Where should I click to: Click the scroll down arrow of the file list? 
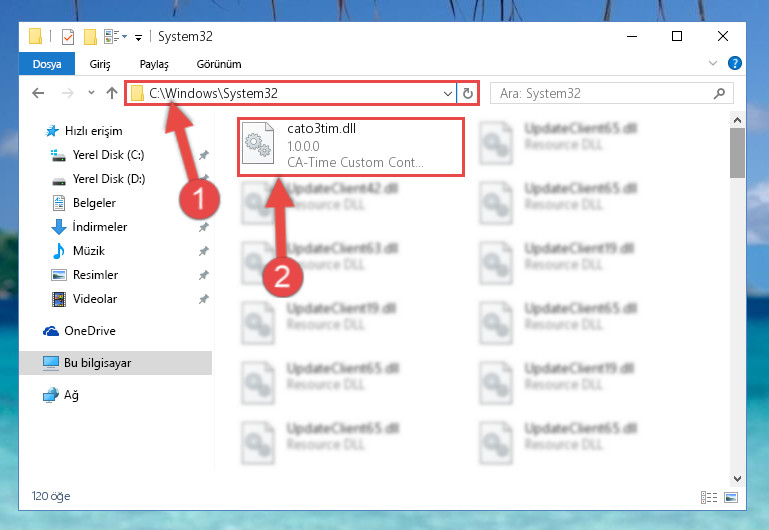(737, 479)
